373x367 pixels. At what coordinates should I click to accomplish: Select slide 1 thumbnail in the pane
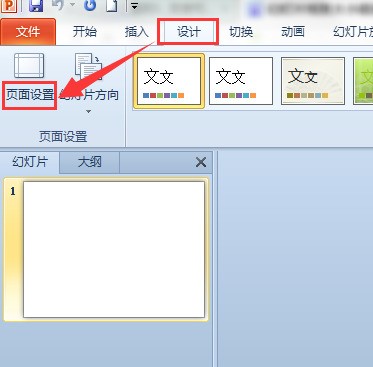coord(114,249)
